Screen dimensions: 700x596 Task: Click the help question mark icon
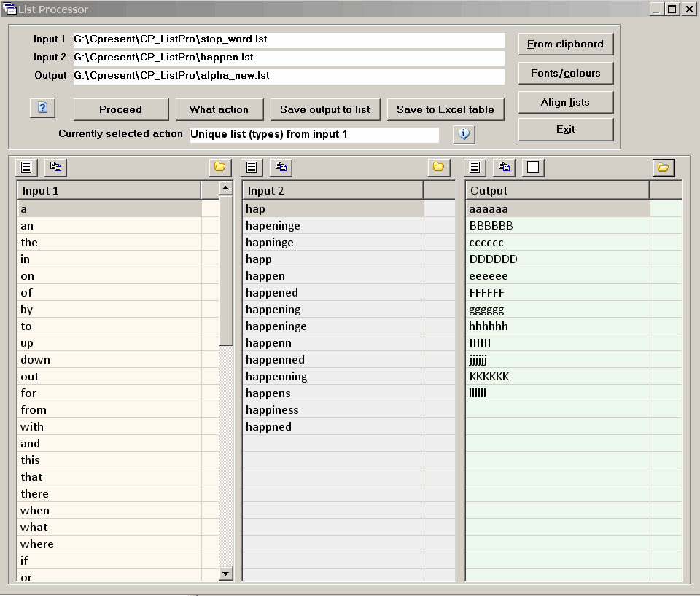point(42,108)
